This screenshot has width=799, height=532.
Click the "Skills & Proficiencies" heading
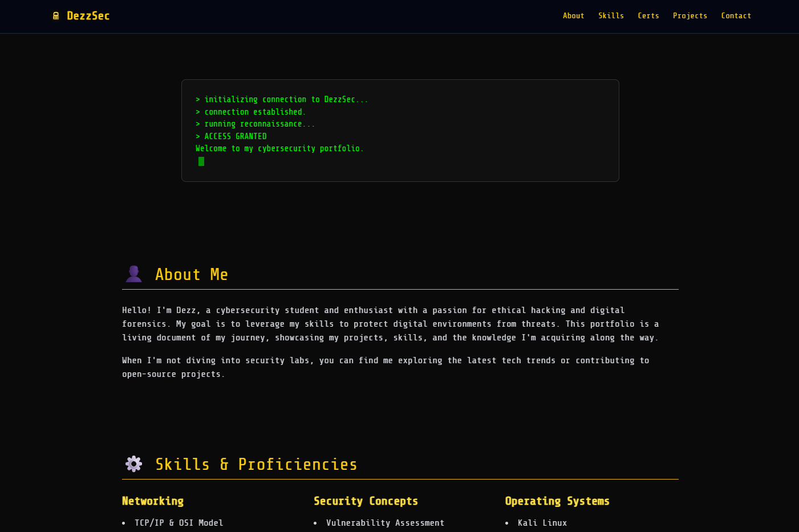[256, 464]
